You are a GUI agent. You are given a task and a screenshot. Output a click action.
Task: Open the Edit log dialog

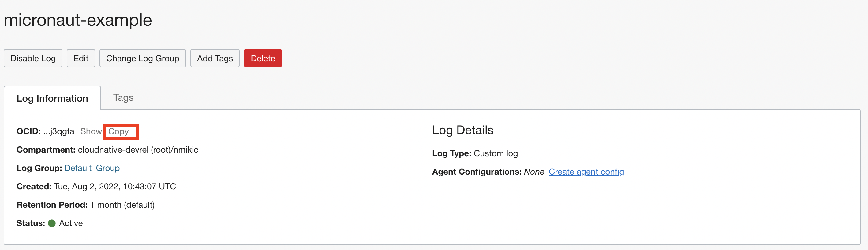click(x=81, y=59)
